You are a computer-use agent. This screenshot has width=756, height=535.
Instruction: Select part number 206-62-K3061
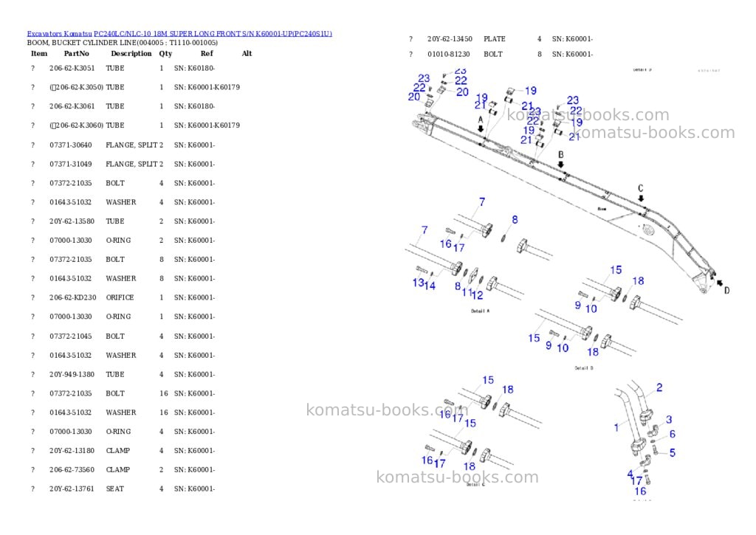[x=72, y=106]
